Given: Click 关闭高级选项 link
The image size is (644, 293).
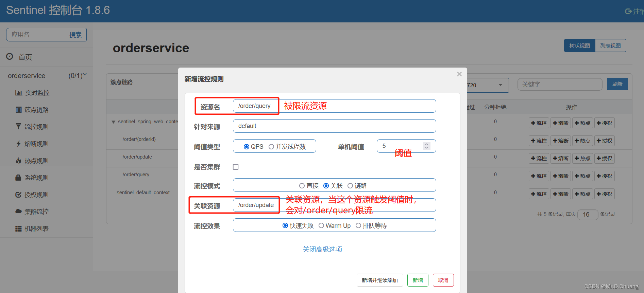Looking at the screenshot, I should coord(322,249).
